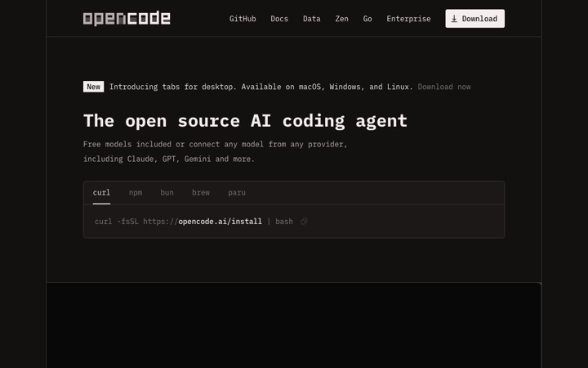Viewport: 588px width, 368px height.
Task: Click the Download button in header
Action: tap(474, 18)
